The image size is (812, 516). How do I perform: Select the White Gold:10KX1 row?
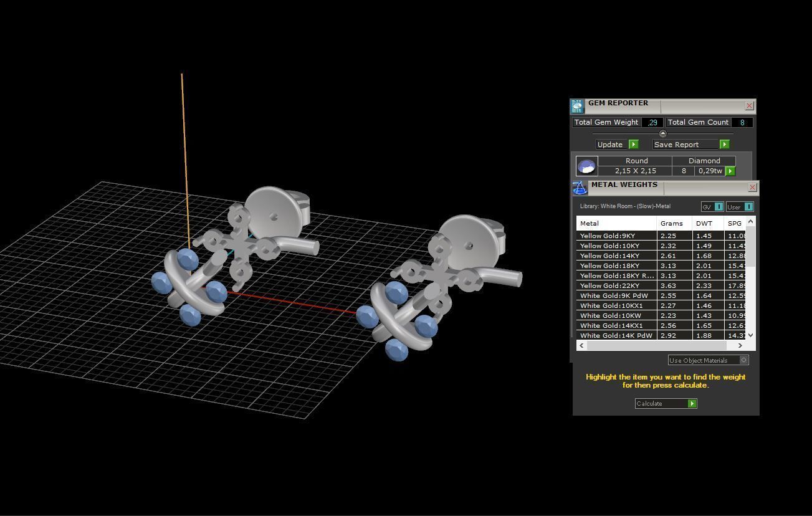point(661,305)
